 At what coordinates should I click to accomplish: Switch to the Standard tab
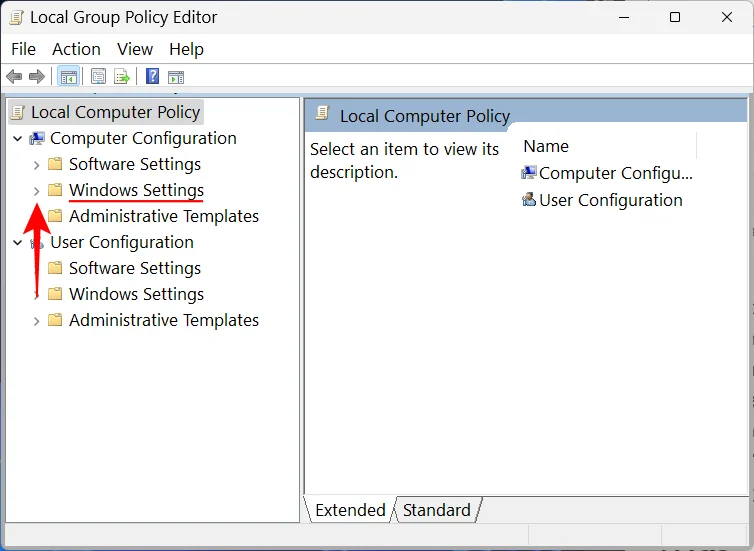[x=436, y=510]
